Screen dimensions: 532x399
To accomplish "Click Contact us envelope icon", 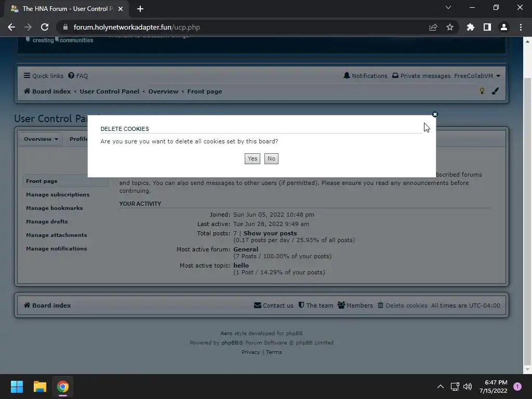I will pos(258,305).
